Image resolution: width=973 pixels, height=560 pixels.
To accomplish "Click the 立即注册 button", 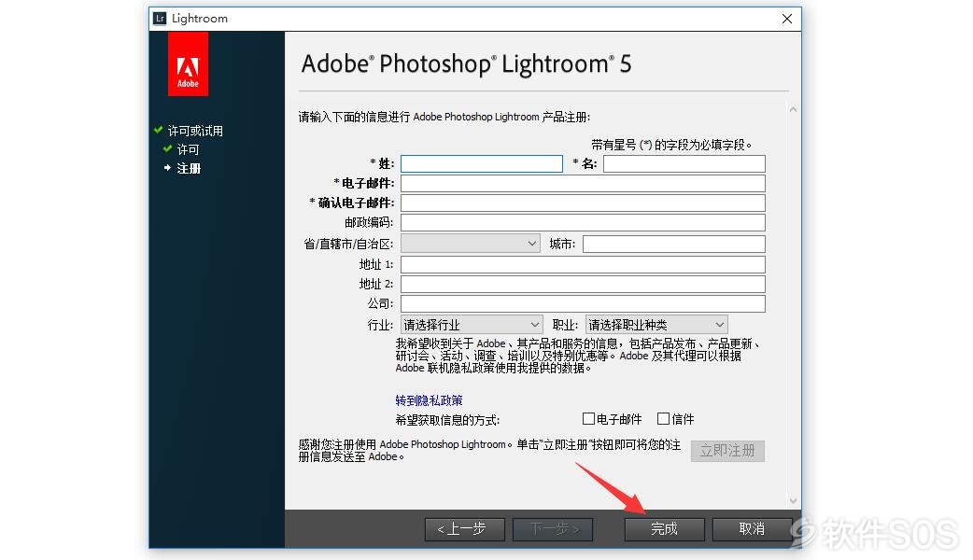I will pos(728,450).
